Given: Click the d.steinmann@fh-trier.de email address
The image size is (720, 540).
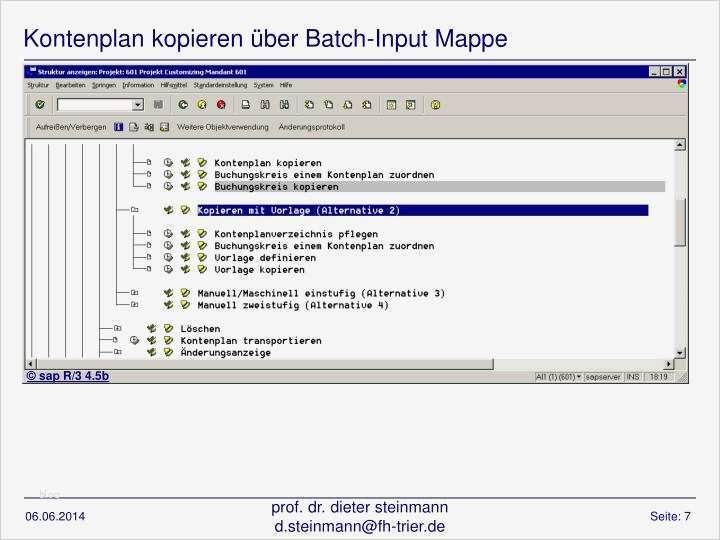Looking at the screenshot, I should (x=360, y=526).
